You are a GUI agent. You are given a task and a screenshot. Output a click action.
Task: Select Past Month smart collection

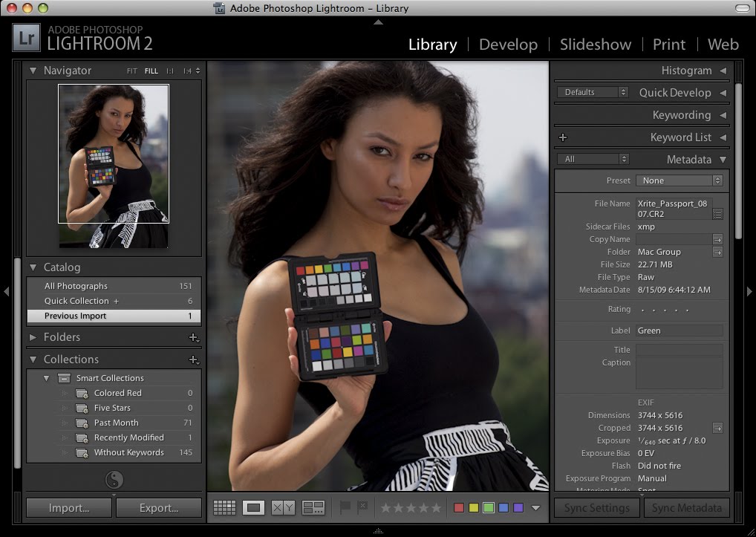point(114,423)
